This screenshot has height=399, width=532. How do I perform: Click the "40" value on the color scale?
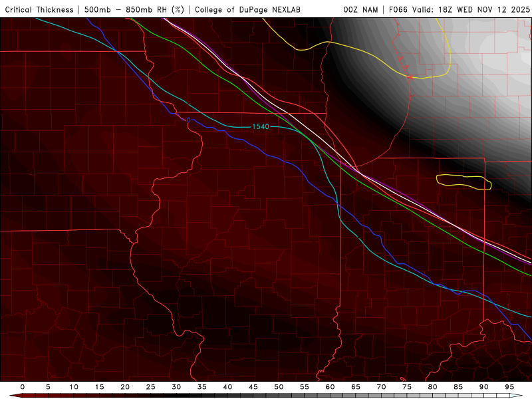point(227,387)
